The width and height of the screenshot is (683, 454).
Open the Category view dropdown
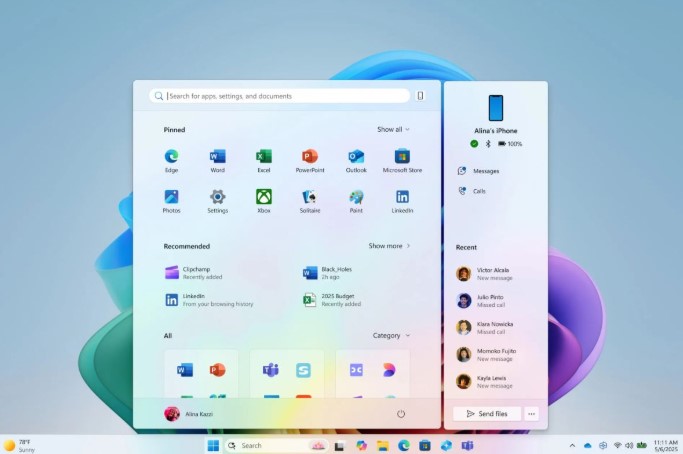[x=391, y=335]
